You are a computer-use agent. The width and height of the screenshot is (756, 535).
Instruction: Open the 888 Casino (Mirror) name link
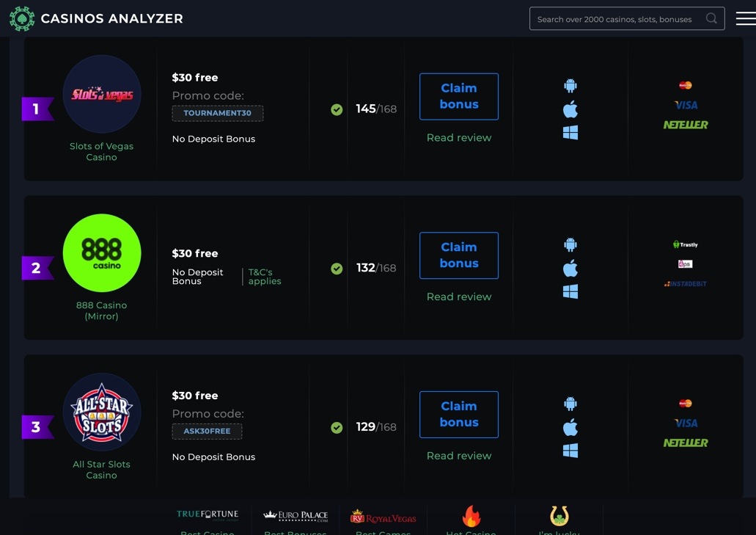click(x=102, y=310)
